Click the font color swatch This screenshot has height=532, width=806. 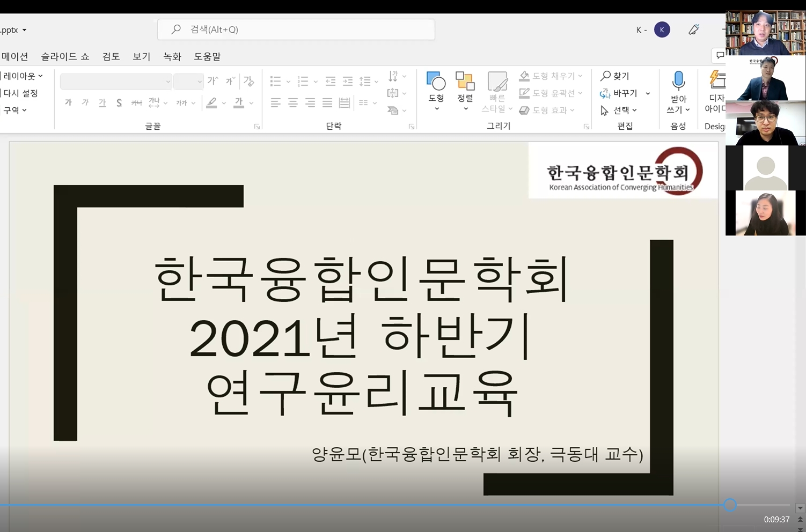coord(239,102)
